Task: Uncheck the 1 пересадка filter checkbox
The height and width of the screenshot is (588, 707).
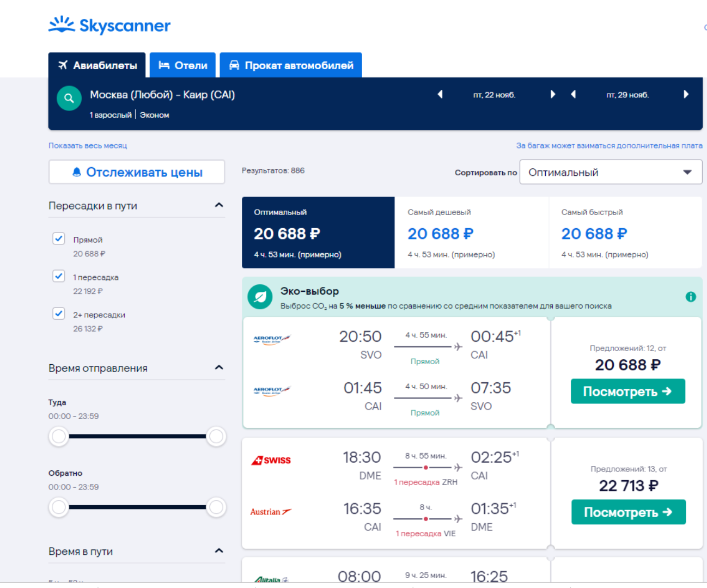Action: point(59,276)
